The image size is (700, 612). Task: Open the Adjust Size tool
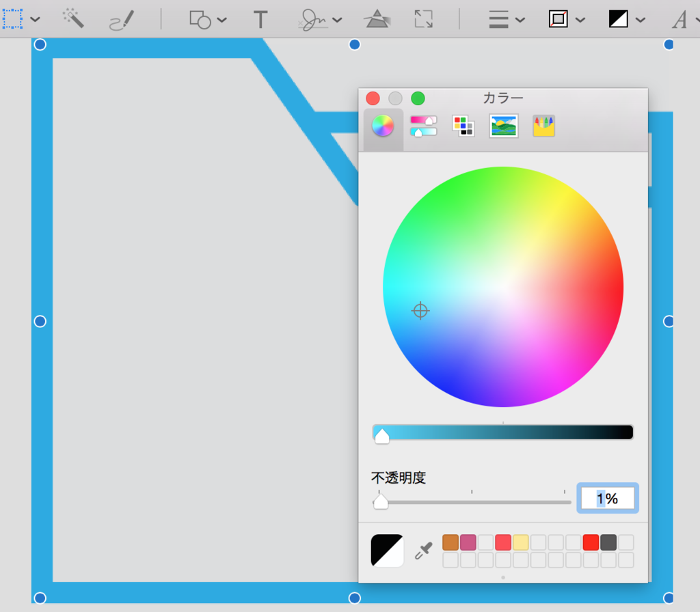(x=423, y=18)
